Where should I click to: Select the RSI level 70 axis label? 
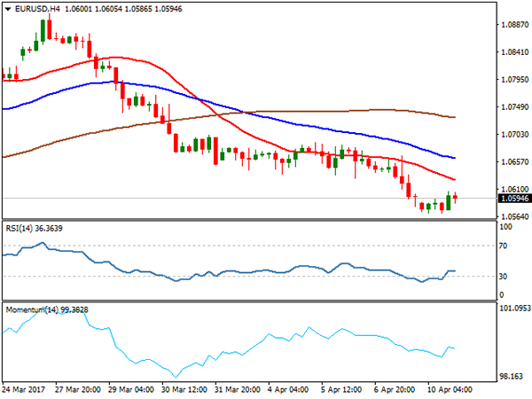[503, 246]
